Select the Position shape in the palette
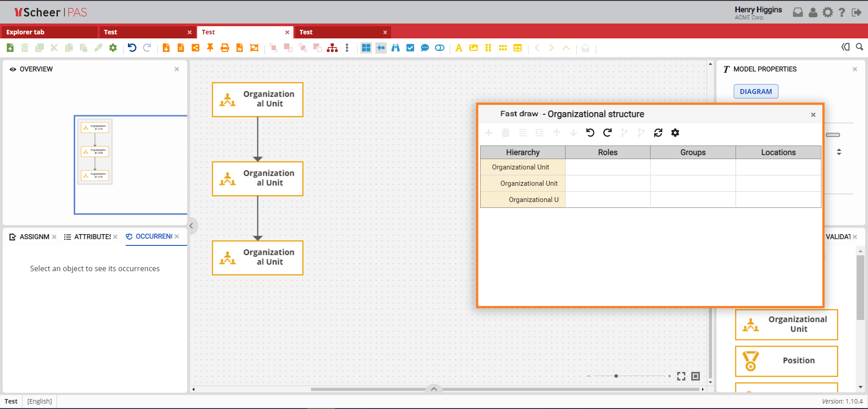Image resolution: width=868 pixels, height=409 pixels. click(x=786, y=361)
